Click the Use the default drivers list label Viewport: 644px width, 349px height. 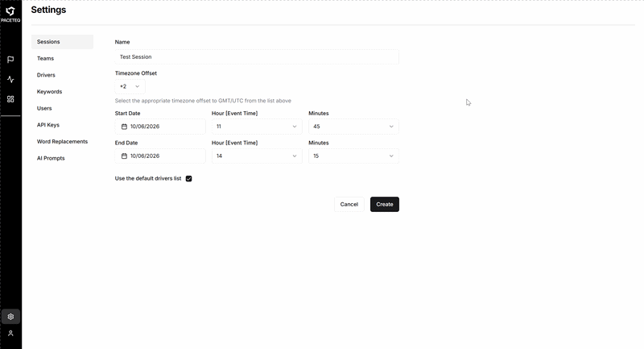pyautogui.click(x=148, y=178)
